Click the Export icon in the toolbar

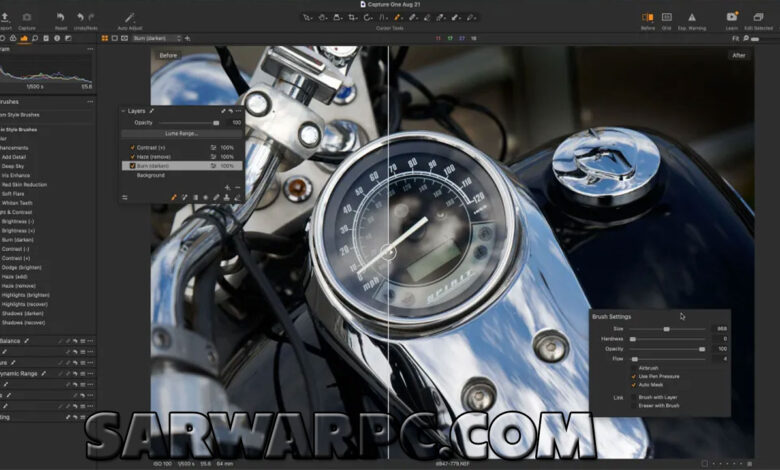(5, 17)
